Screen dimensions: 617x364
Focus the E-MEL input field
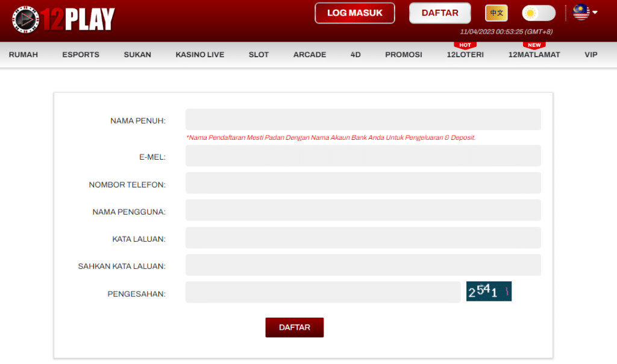coord(363,155)
